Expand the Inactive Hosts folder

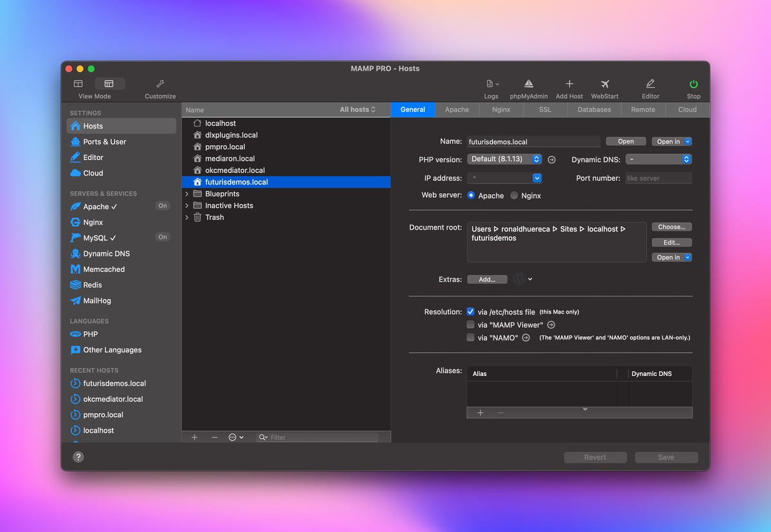pos(187,206)
